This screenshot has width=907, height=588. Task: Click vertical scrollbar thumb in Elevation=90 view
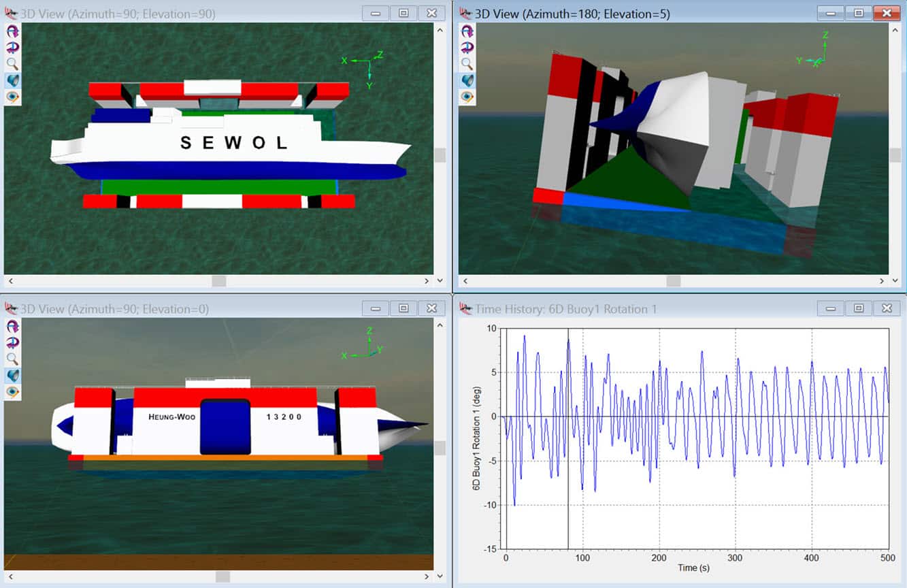click(440, 155)
